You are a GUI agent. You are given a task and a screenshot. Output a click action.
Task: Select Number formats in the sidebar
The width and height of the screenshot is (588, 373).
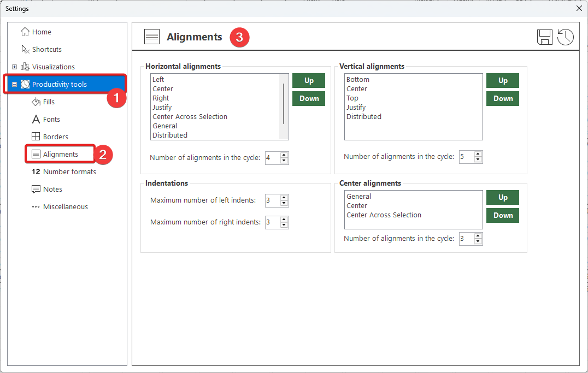click(69, 171)
